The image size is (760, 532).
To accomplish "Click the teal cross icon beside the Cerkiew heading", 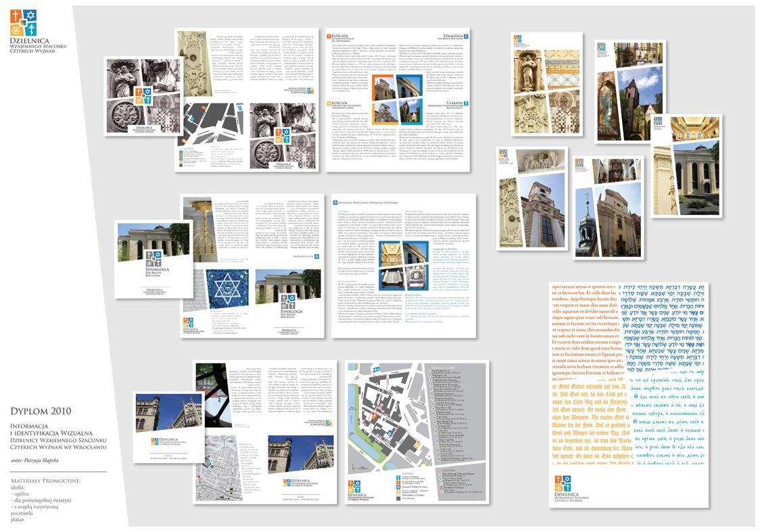I will 466,103.
